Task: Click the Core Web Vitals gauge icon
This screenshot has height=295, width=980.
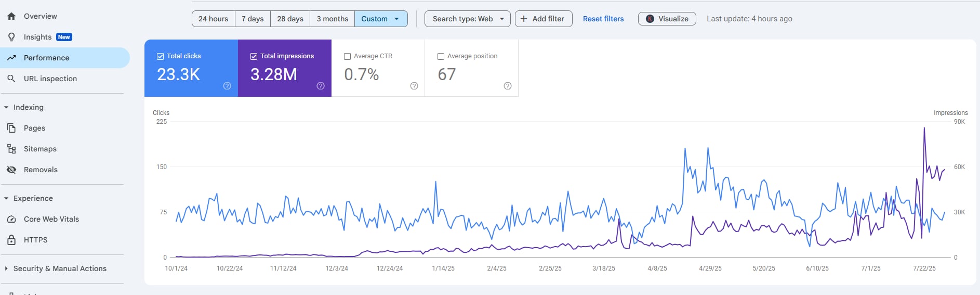Action: pos(11,219)
